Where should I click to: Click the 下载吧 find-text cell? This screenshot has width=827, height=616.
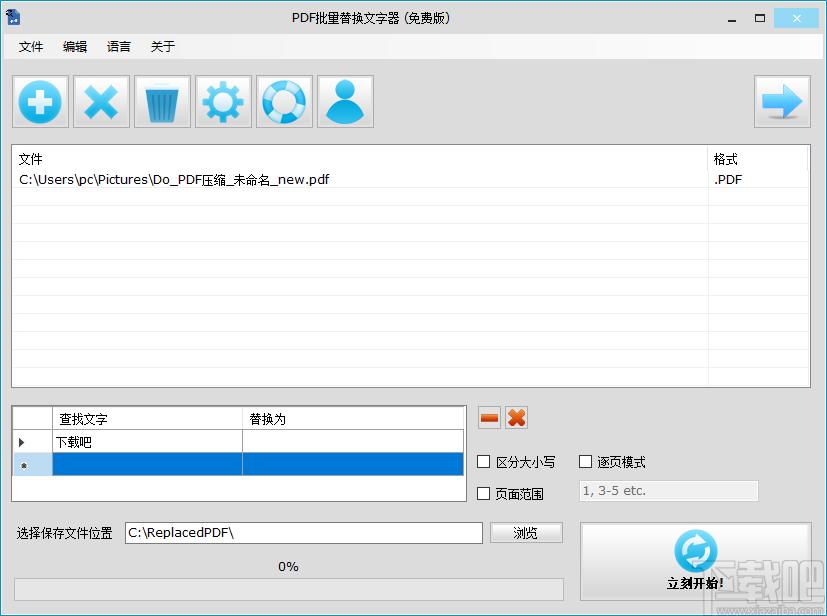tap(147, 441)
